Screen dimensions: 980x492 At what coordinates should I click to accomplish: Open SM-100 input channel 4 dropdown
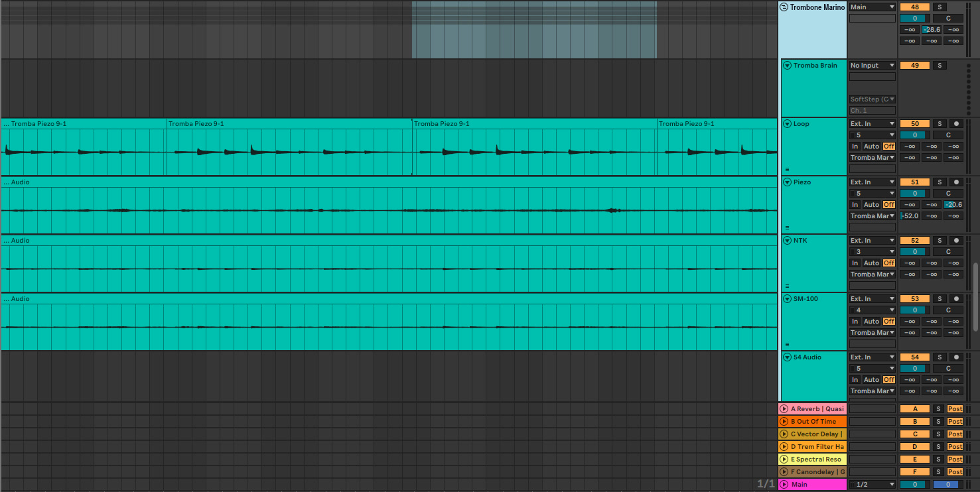873,310
